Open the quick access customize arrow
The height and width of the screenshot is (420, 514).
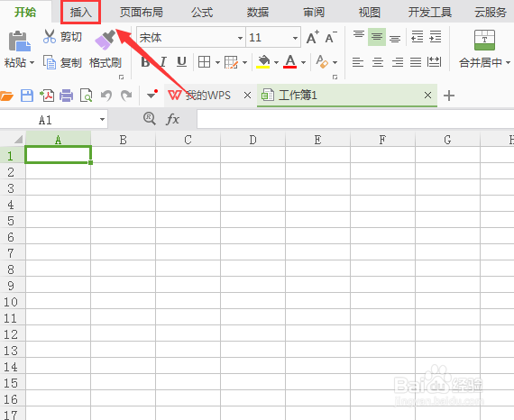(x=152, y=95)
